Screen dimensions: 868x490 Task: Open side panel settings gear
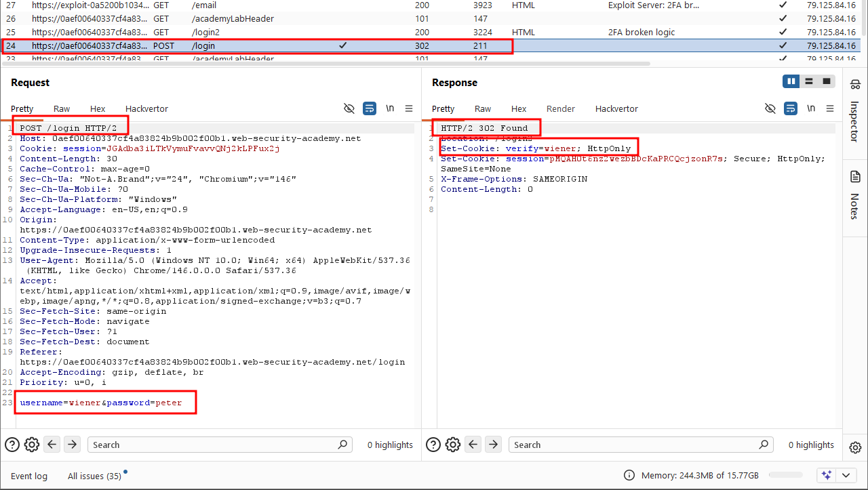tap(855, 447)
